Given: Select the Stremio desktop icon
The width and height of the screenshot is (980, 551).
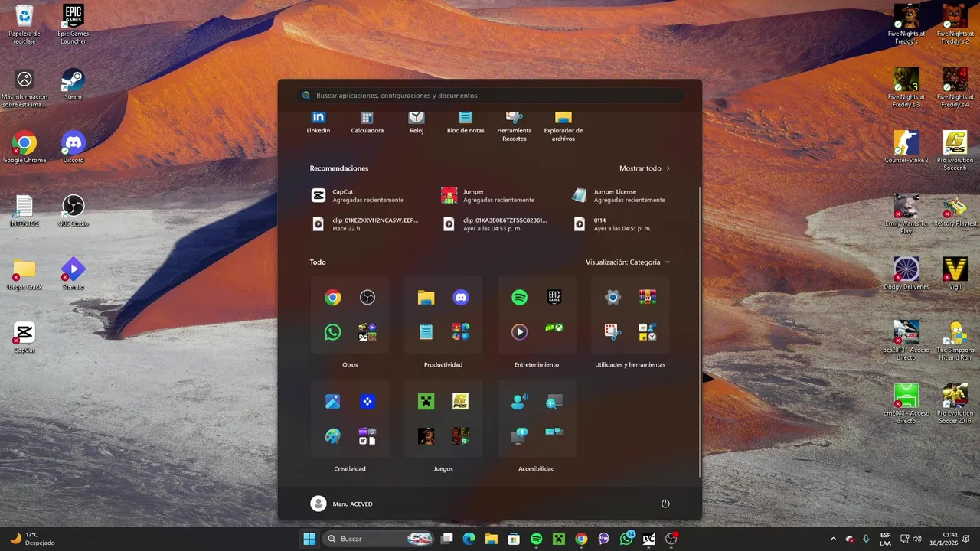Looking at the screenshot, I should coord(73,274).
